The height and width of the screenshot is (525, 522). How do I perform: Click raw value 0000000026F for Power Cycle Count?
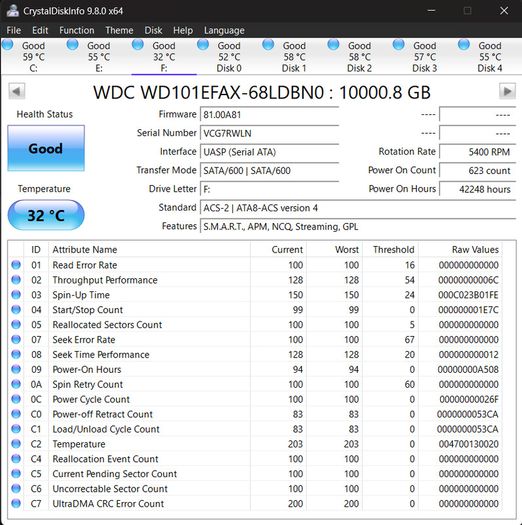(469, 399)
